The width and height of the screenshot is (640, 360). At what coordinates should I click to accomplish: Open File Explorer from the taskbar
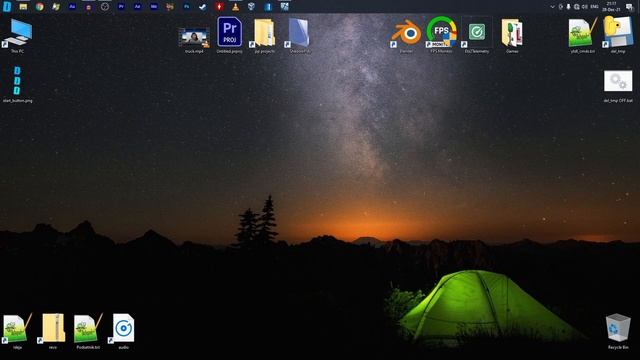(23, 7)
